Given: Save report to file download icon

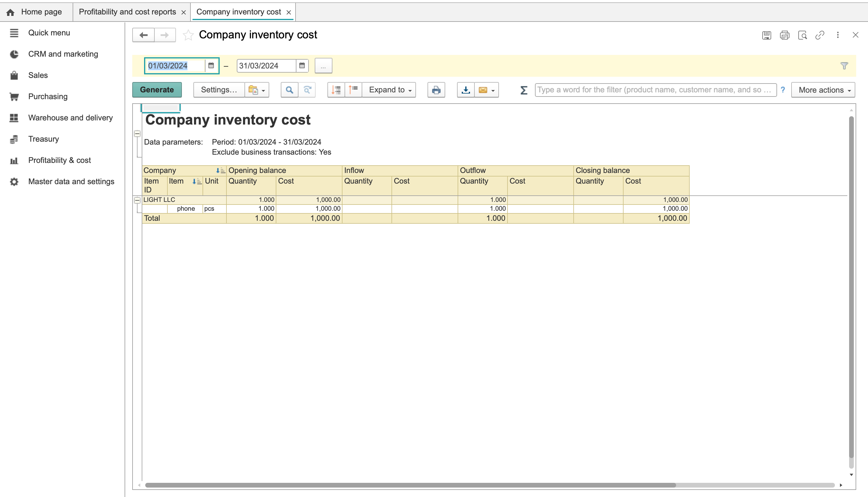Looking at the screenshot, I should (x=466, y=90).
